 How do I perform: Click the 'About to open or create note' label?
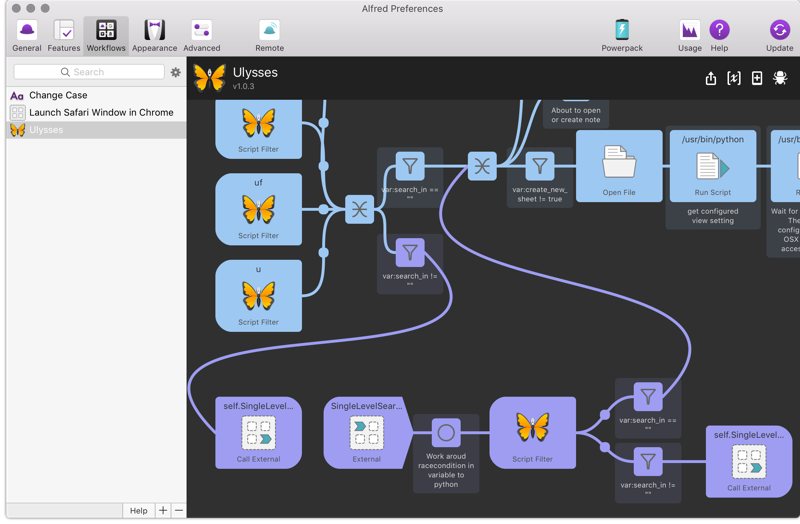tap(576, 115)
